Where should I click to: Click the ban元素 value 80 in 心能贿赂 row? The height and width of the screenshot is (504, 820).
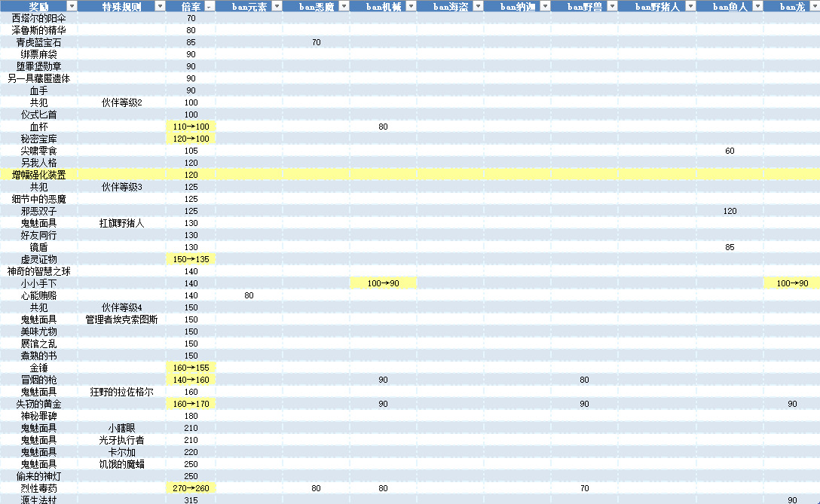coord(249,295)
